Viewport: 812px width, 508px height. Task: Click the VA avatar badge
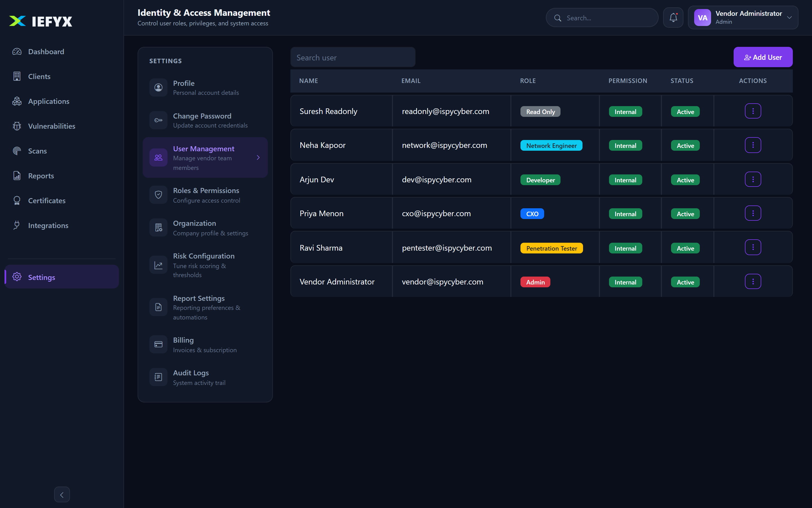(702, 17)
